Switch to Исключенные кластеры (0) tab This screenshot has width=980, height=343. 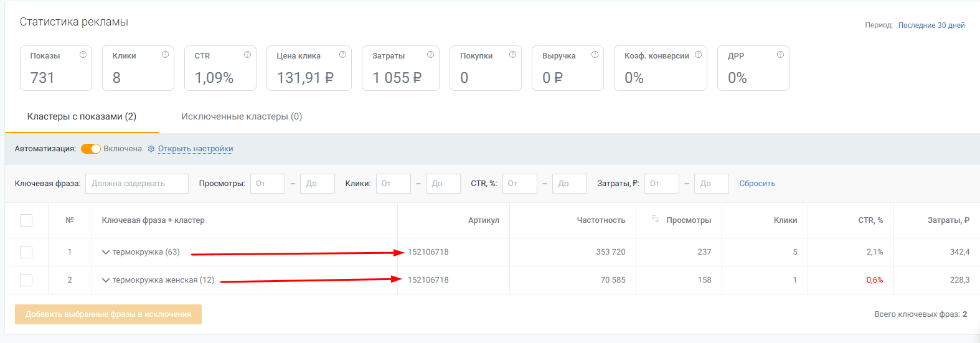click(x=242, y=116)
